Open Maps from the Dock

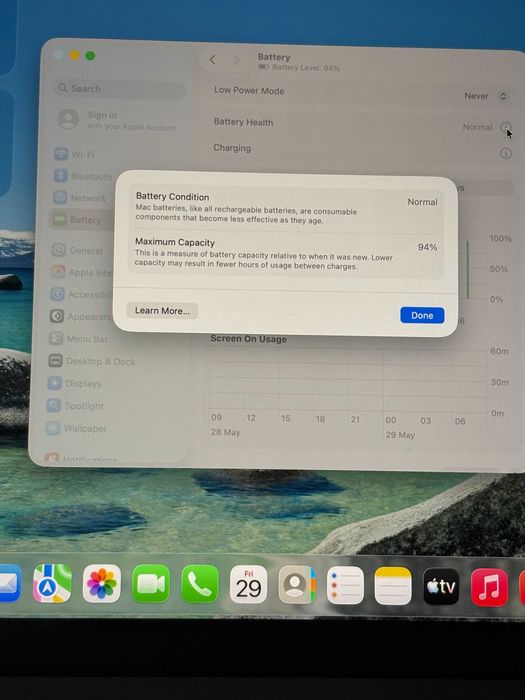click(x=52, y=583)
